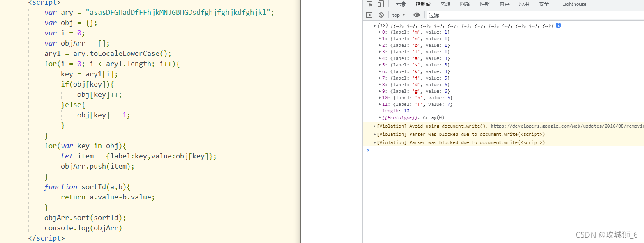Toggle the device toolbar icon

pos(381,4)
